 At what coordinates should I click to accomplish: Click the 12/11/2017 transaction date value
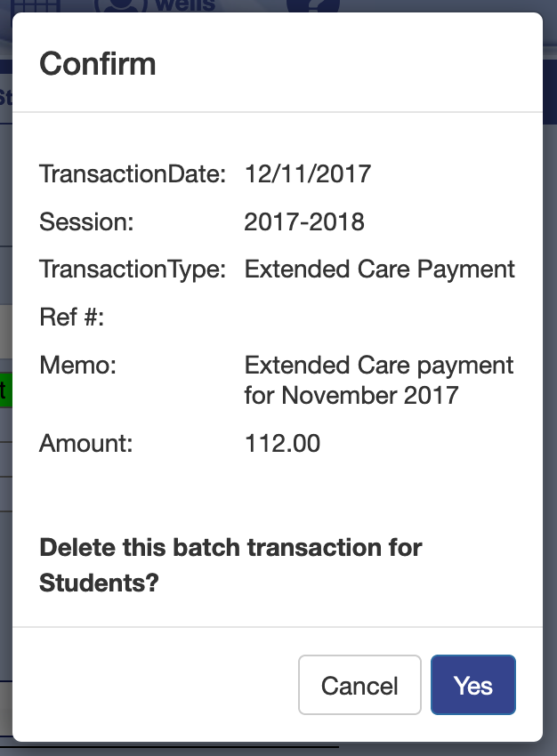coord(307,173)
